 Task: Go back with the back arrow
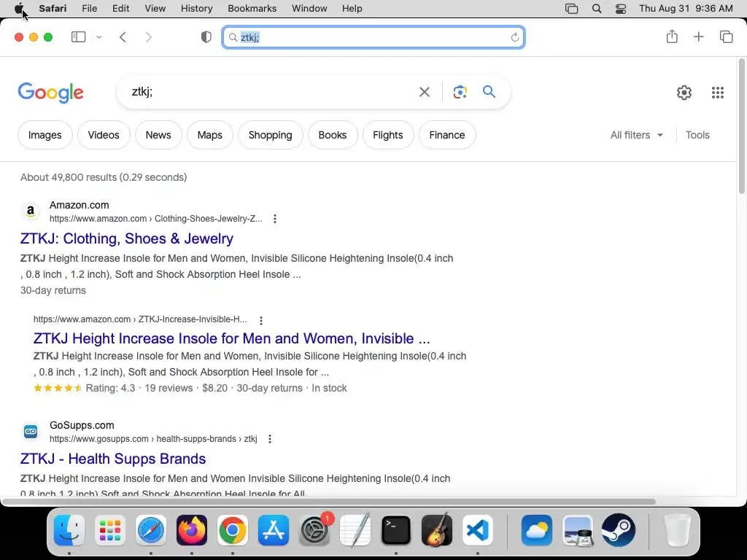pos(123,37)
